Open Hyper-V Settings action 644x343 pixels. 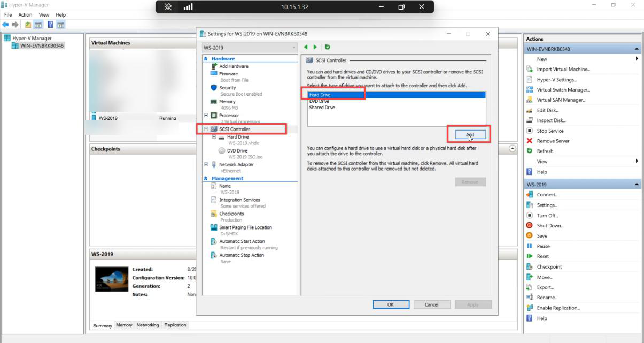click(x=556, y=80)
